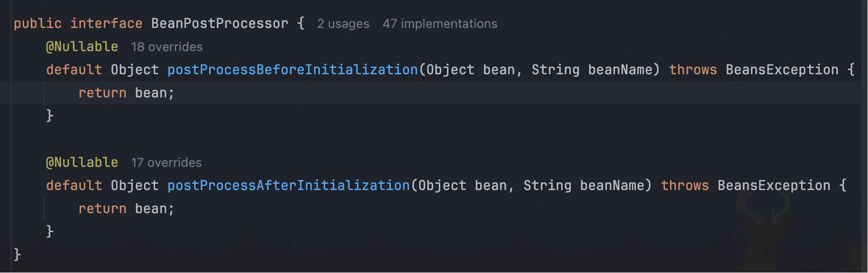Click the BeanPostProcessor interface name
The width and height of the screenshot is (868, 273).
[x=219, y=23]
